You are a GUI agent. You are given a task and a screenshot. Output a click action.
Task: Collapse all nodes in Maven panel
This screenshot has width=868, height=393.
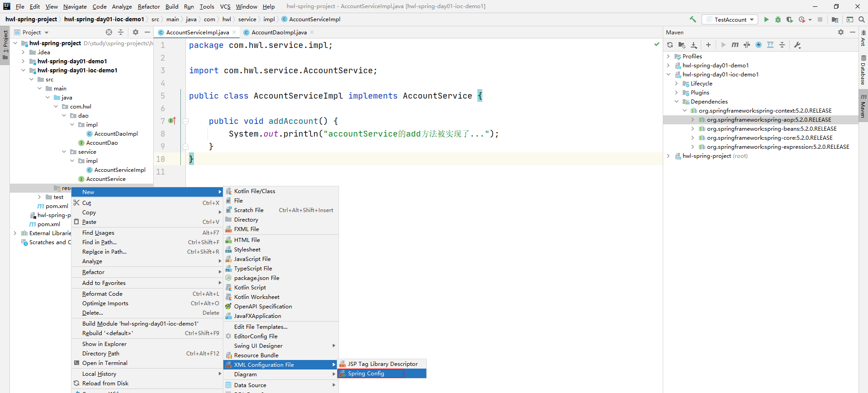(x=782, y=45)
